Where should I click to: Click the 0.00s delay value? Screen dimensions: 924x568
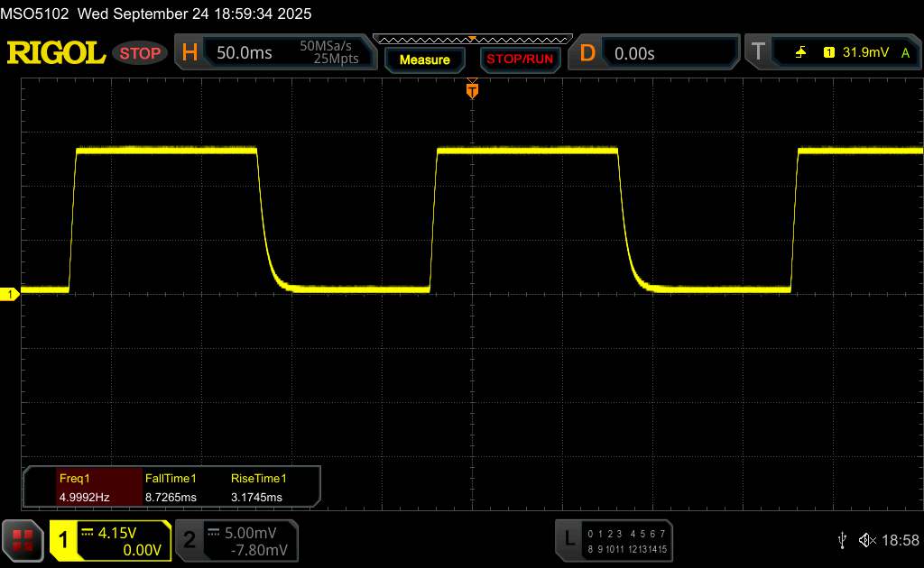click(x=634, y=53)
